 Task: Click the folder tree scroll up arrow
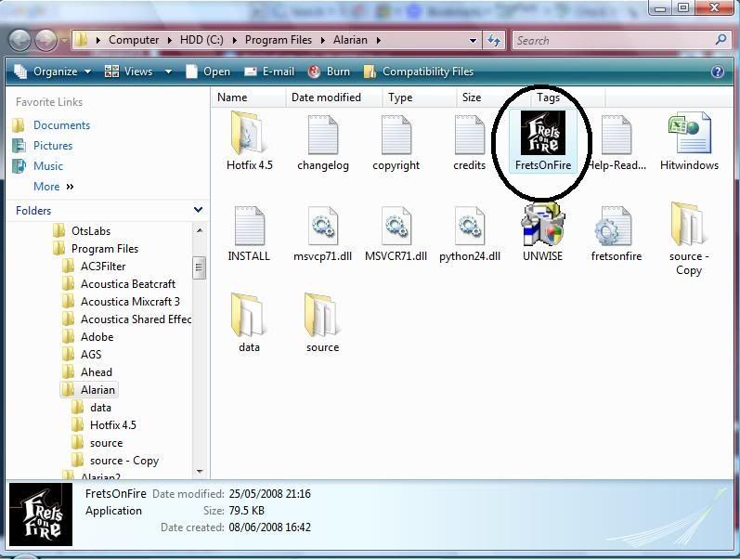pyautogui.click(x=200, y=230)
